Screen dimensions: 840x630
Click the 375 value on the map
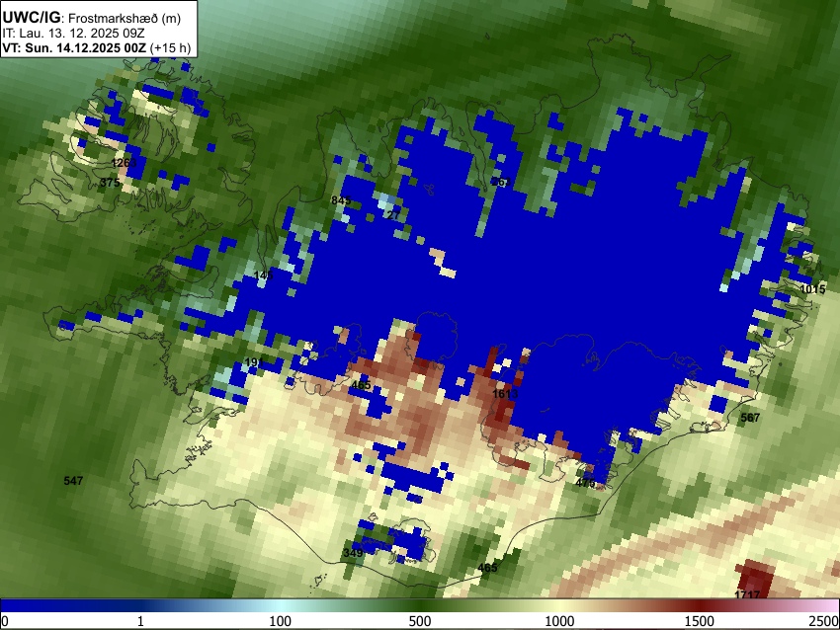tap(110, 183)
